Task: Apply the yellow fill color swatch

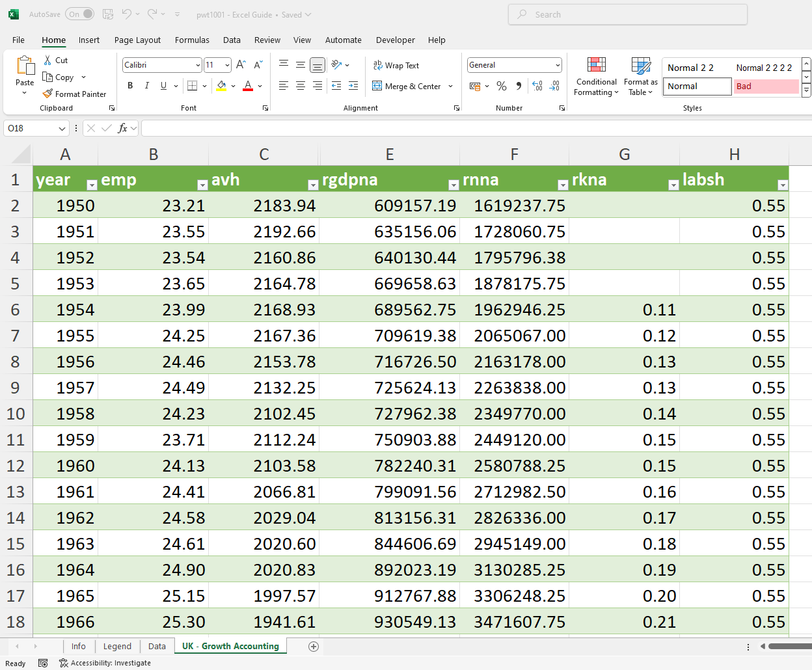Action: (221, 86)
